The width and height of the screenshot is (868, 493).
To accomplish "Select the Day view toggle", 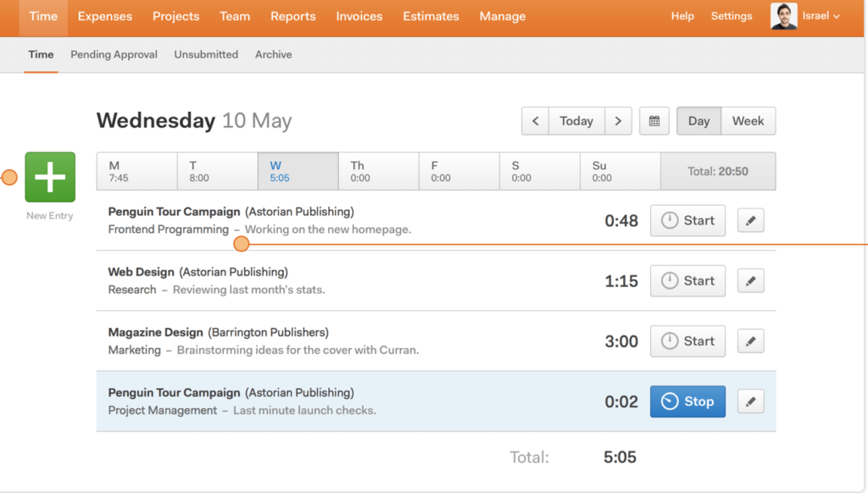I will 698,120.
